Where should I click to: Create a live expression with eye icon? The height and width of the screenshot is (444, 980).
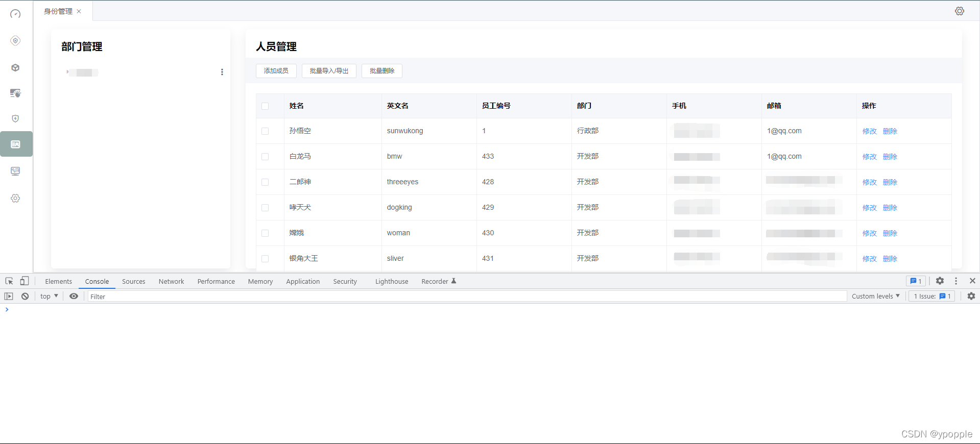[74, 296]
